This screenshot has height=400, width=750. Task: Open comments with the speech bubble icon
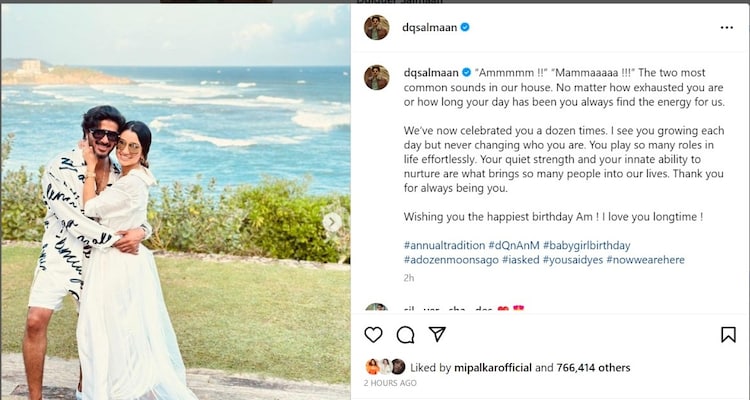pyautogui.click(x=405, y=334)
